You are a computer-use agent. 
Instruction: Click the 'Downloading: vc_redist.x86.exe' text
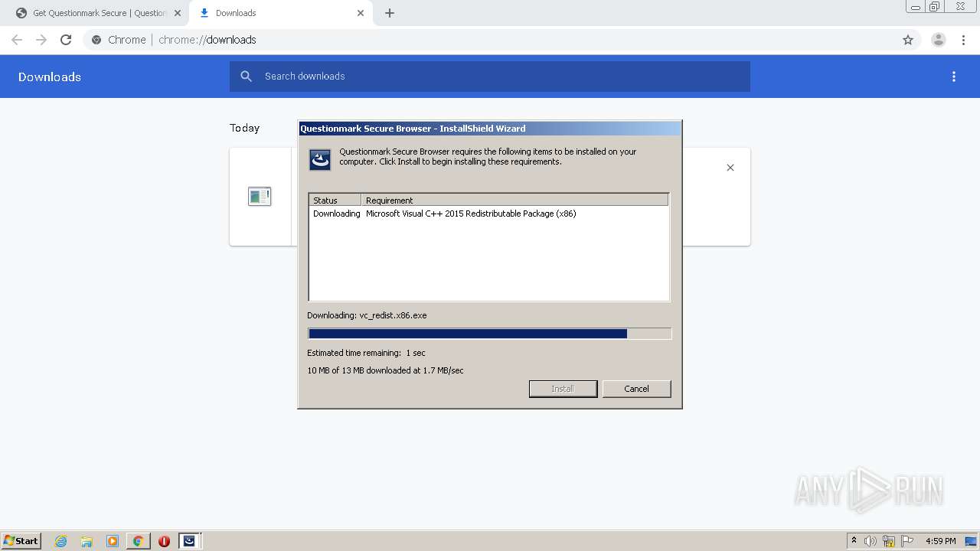(367, 315)
